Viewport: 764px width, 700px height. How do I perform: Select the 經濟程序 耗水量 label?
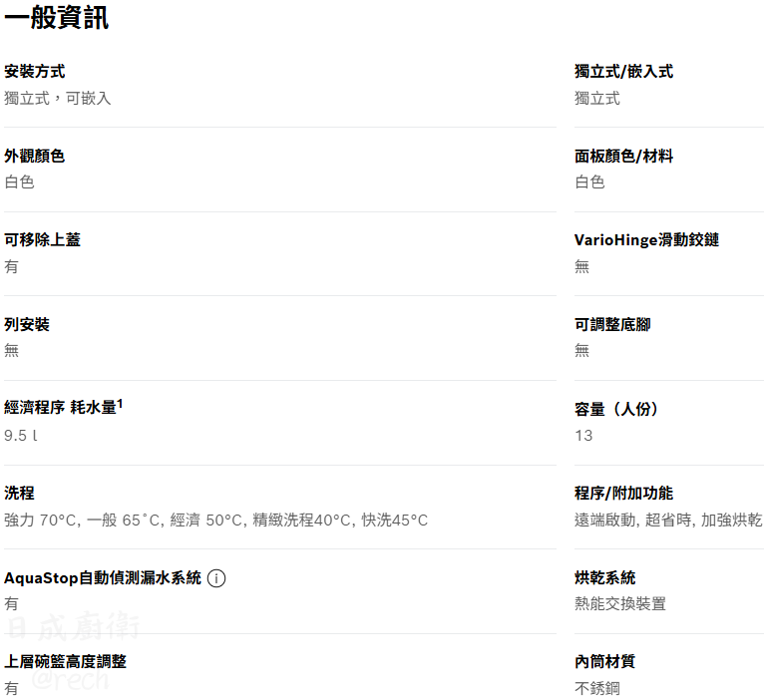(x=60, y=407)
